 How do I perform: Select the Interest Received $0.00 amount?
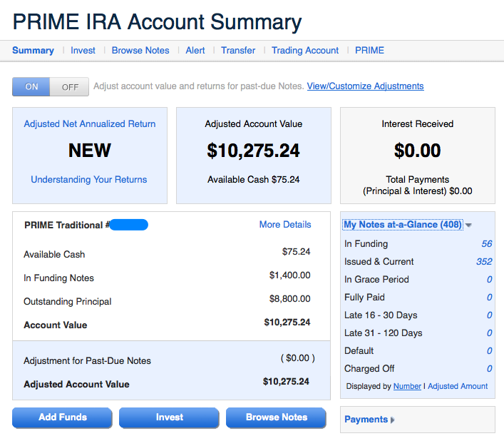[418, 151]
